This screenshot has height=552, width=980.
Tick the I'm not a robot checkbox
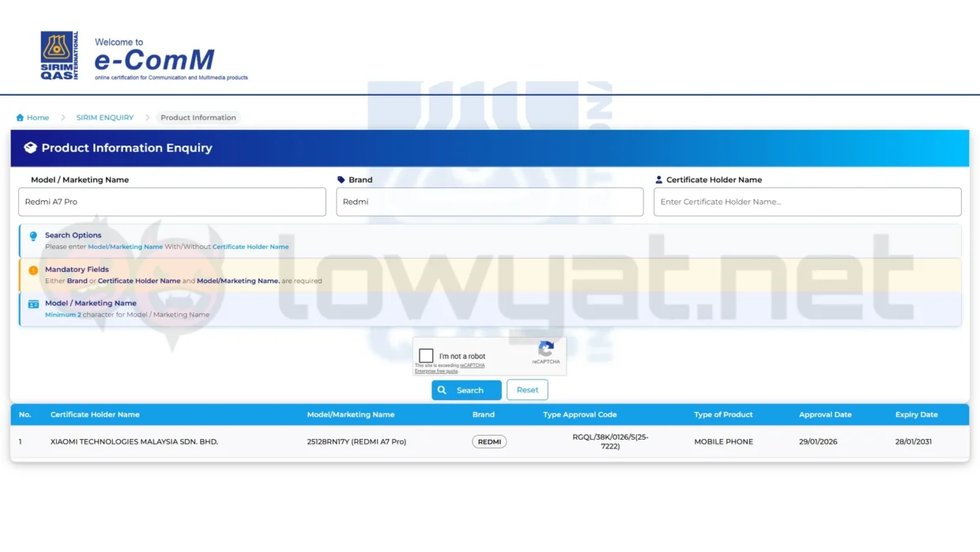point(426,356)
